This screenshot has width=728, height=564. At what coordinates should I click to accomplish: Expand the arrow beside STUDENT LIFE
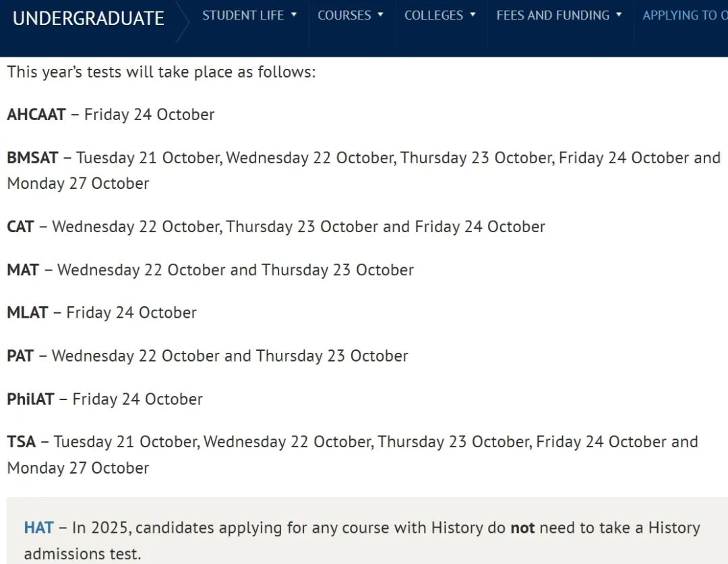(x=294, y=15)
